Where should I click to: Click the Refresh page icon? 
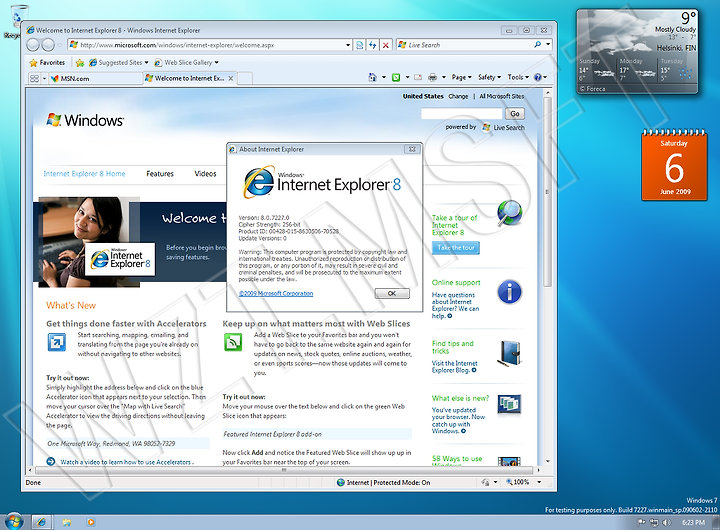point(372,45)
